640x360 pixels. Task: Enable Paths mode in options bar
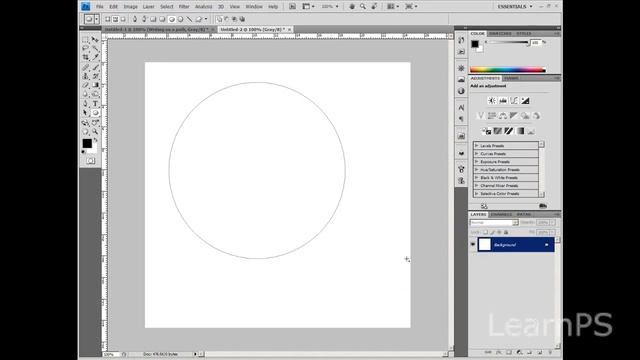[116, 19]
